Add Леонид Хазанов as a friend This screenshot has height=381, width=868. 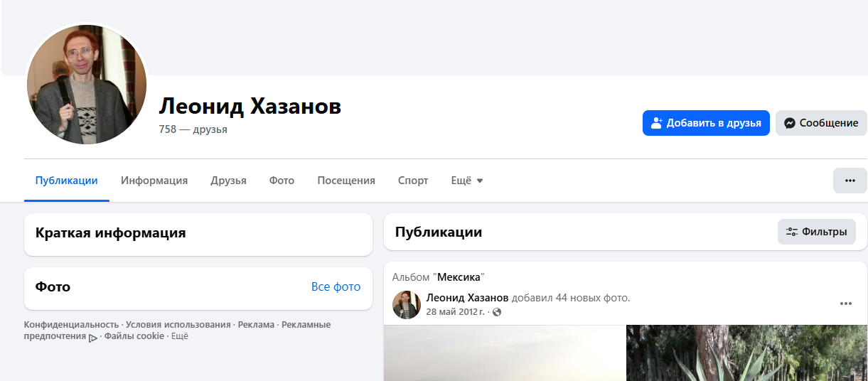click(x=706, y=123)
